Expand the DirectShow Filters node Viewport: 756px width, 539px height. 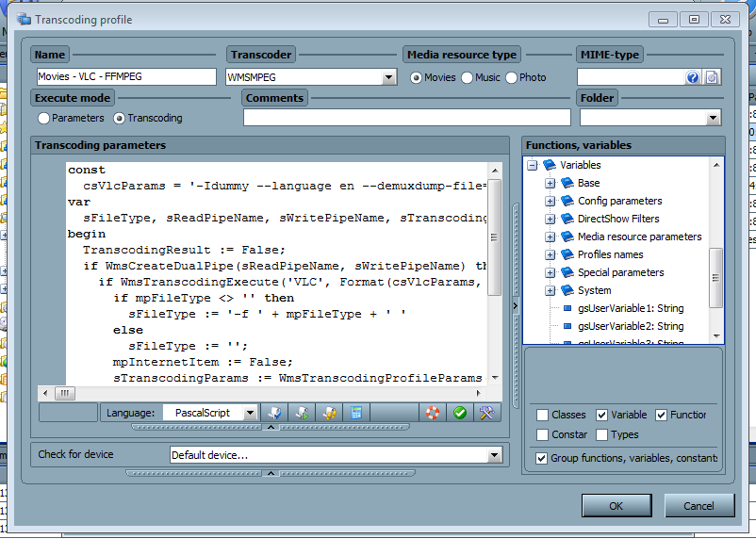(550, 219)
